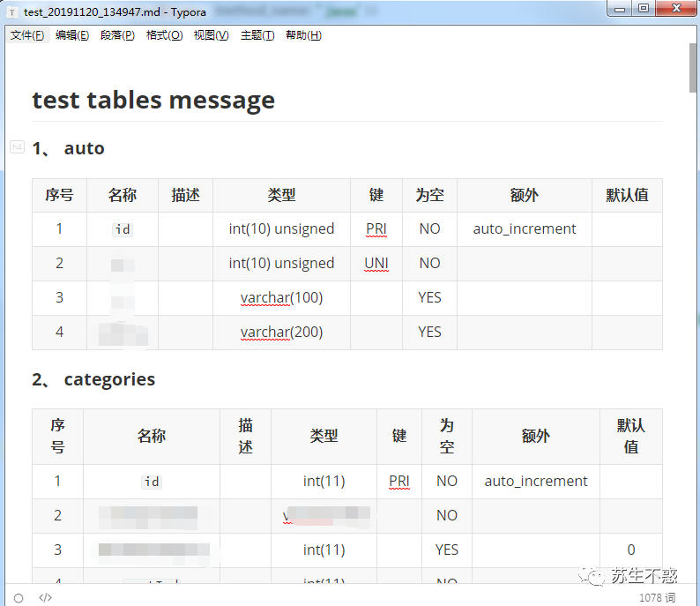Viewport: 700px width, 606px height.
Task: Click the id cell in auto table
Action: point(123,229)
